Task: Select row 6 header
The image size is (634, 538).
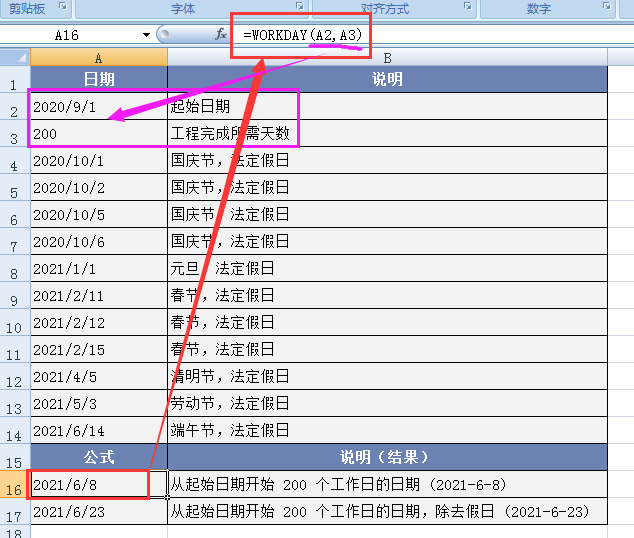Action: click(x=15, y=215)
